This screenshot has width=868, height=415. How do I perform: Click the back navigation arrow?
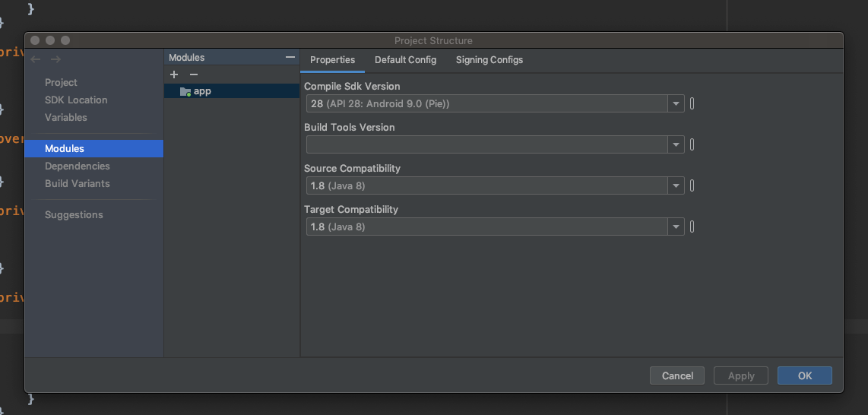pyautogui.click(x=36, y=59)
